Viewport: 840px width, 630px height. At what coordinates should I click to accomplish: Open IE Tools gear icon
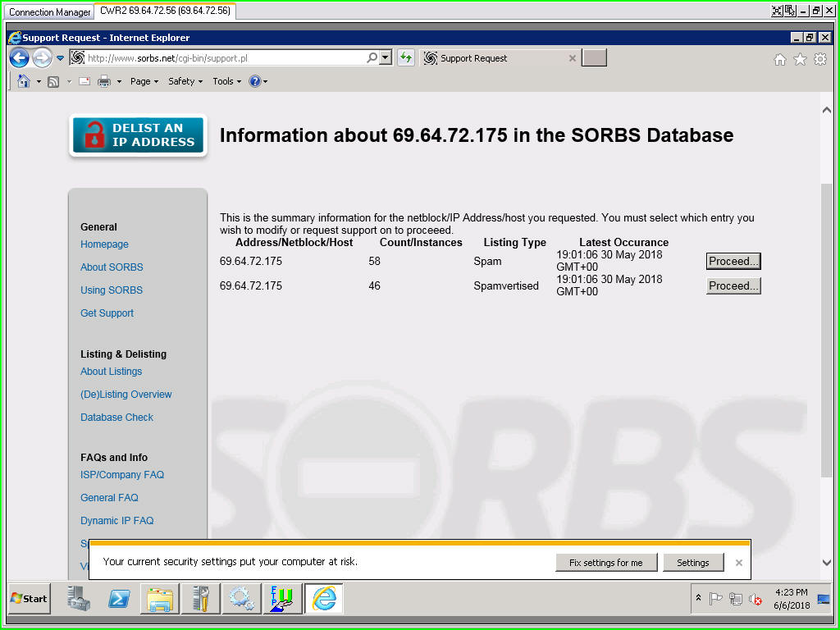(x=820, y=59)
